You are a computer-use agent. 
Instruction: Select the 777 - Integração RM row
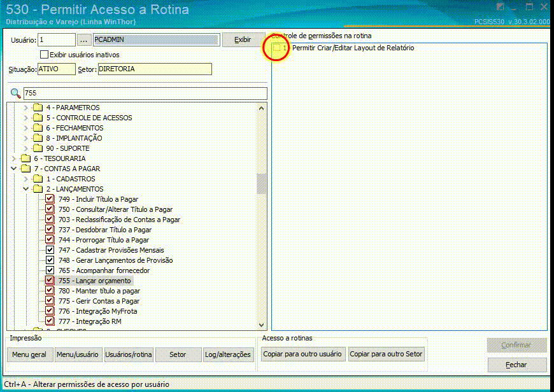click(x=90, y=321)
